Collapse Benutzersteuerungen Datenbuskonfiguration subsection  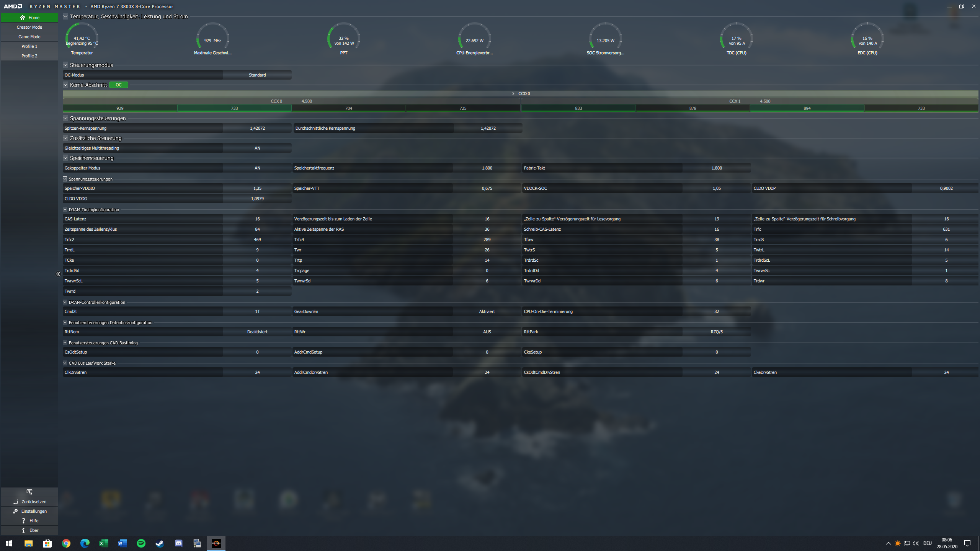65,323
